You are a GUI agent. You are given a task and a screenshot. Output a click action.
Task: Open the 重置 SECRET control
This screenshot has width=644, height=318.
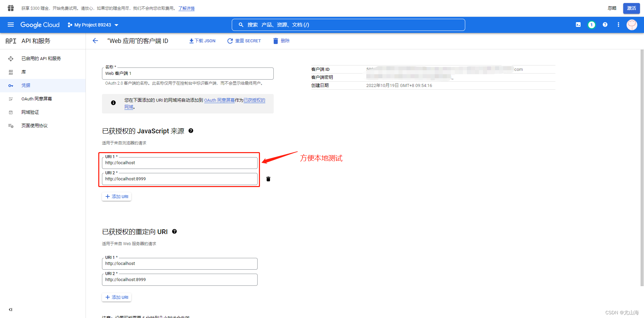[x=244, y=41]
